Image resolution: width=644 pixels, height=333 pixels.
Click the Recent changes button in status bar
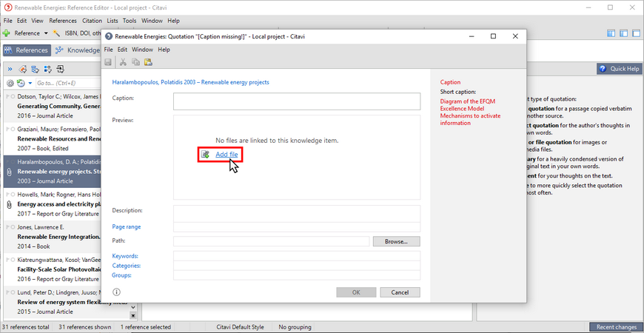coord(616,327)
